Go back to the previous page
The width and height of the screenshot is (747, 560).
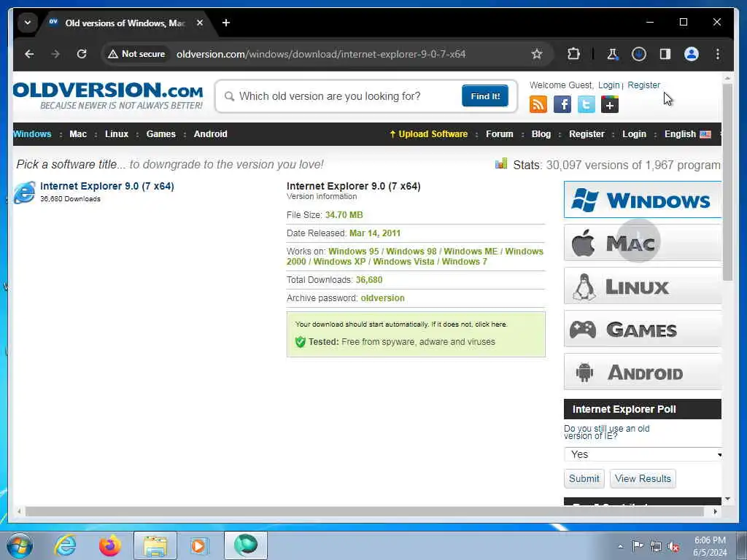click(x=29, y=54)
